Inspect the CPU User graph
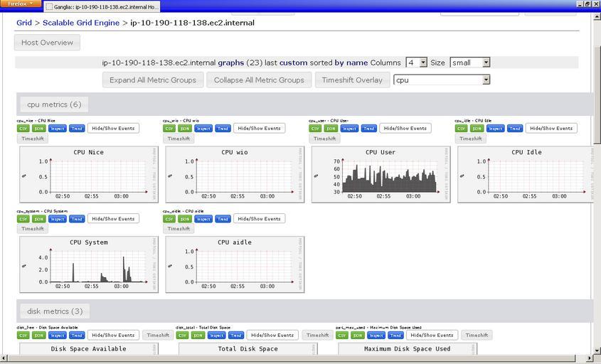 click(349, 129)
